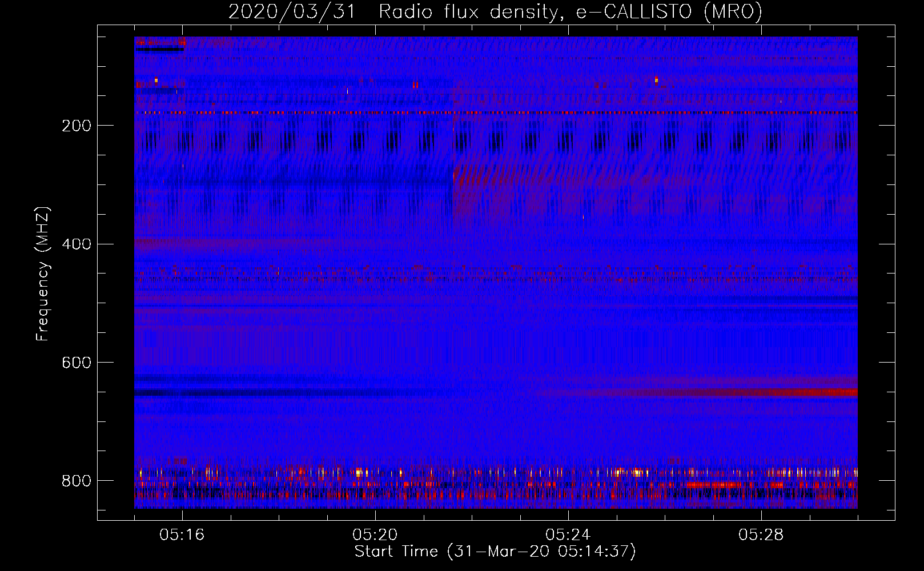
Task: Click the 'Start Time (31-Mar-20 05:14:37)' label
Action: (495, 552)
